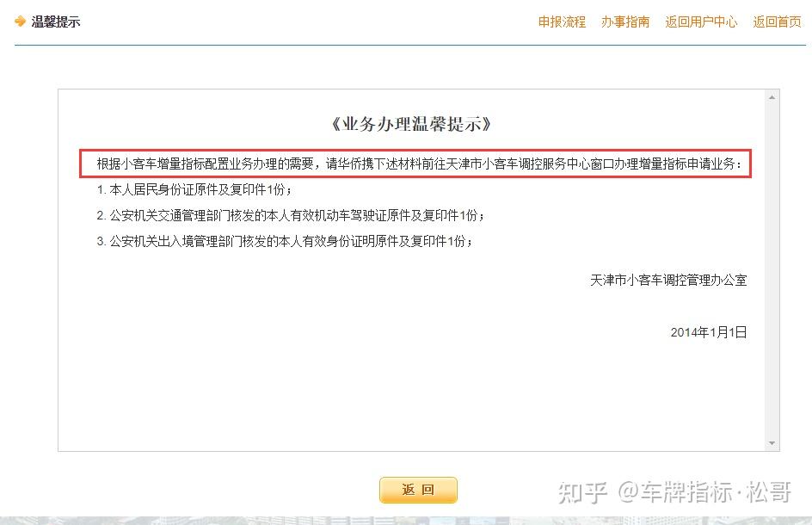Screen dimensions: 812x525
Task: Click the scroll-down arrow of notice panel
Action: [x=772, y=443]
